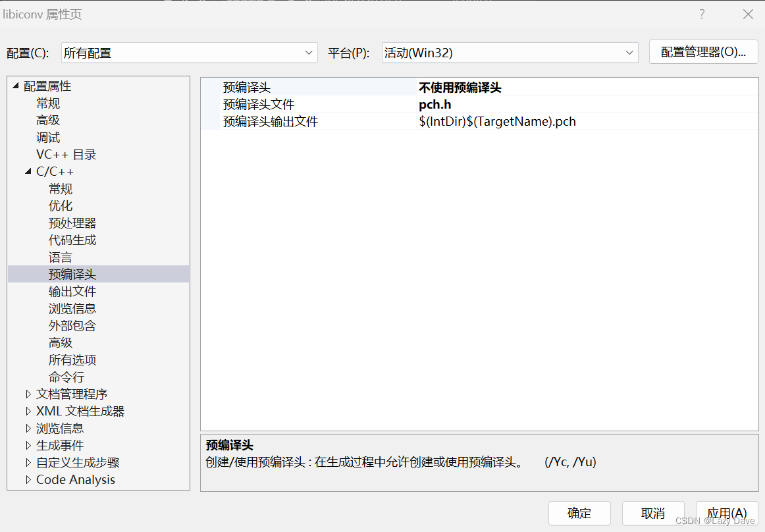Select 高级 under C/C++
This screenshot has width=765, height=532.
pyautogui.click(x=61, y=342)
